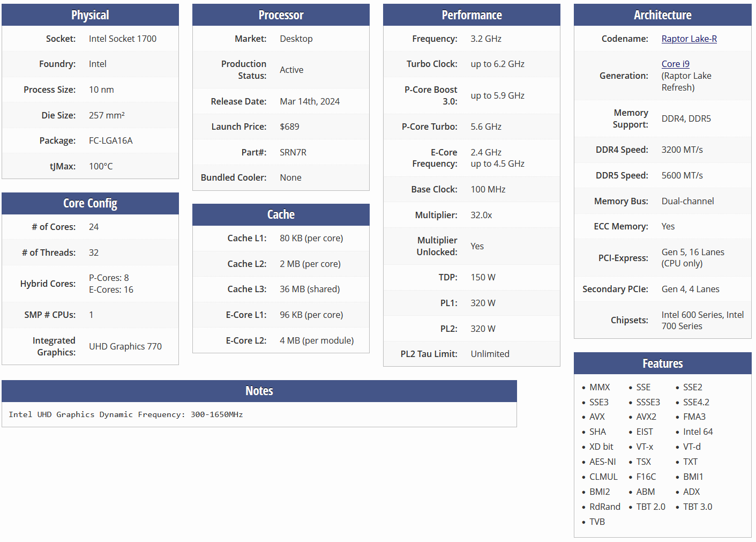Select the chipsets value Intel 600 Series
The image size is (756, 542).
[693, 315]
